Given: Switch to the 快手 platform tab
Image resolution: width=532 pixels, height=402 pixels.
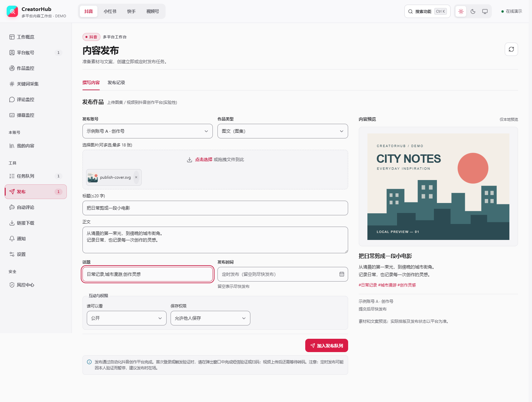Looking at the screenshot, I should point(131,11).
